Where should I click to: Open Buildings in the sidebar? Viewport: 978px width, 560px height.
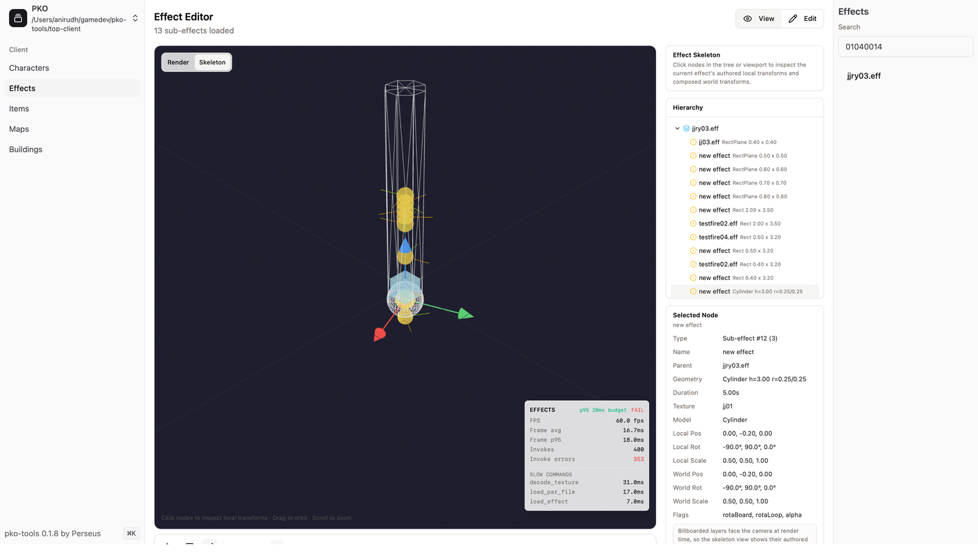73,149
